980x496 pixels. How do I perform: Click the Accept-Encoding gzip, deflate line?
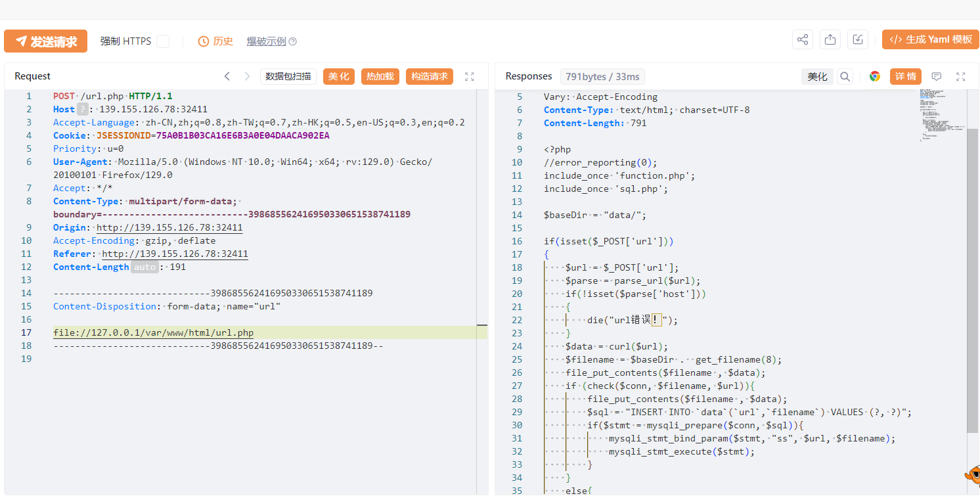(134, 240)
